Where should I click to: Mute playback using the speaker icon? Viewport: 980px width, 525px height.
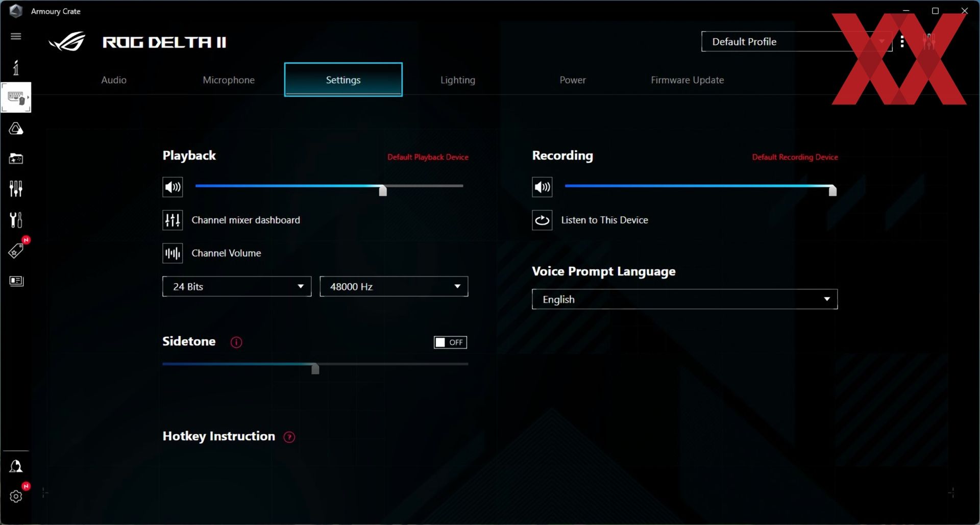click(173, 187)
